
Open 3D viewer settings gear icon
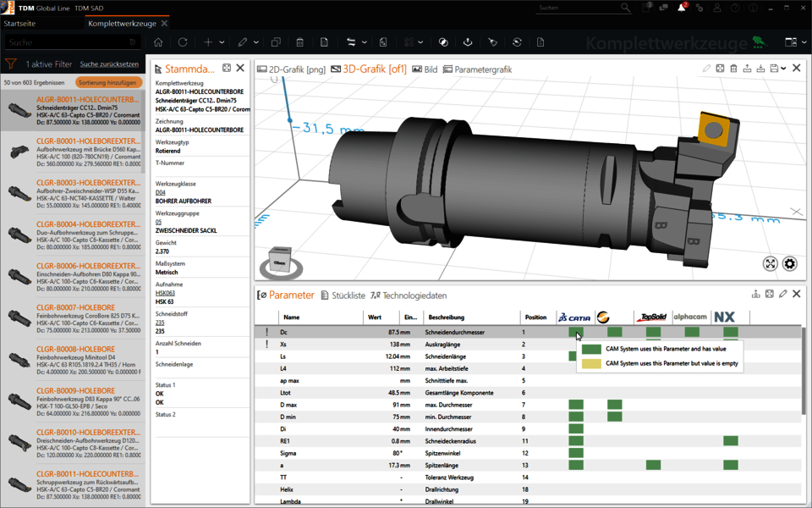[x=789, y=264]
